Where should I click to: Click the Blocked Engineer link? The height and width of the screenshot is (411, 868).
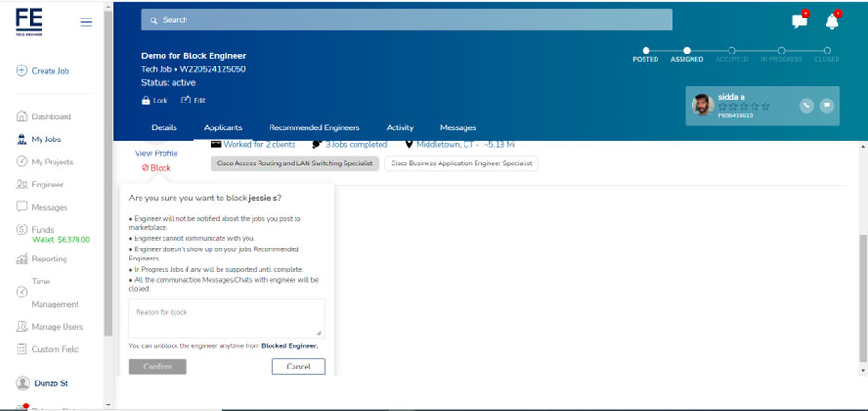click(290, 345)
